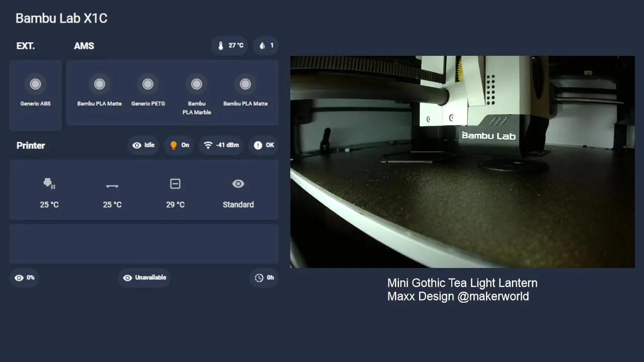644x362 pixels.
Task: Click the EXT. section heading
Action: coord(26,46)
